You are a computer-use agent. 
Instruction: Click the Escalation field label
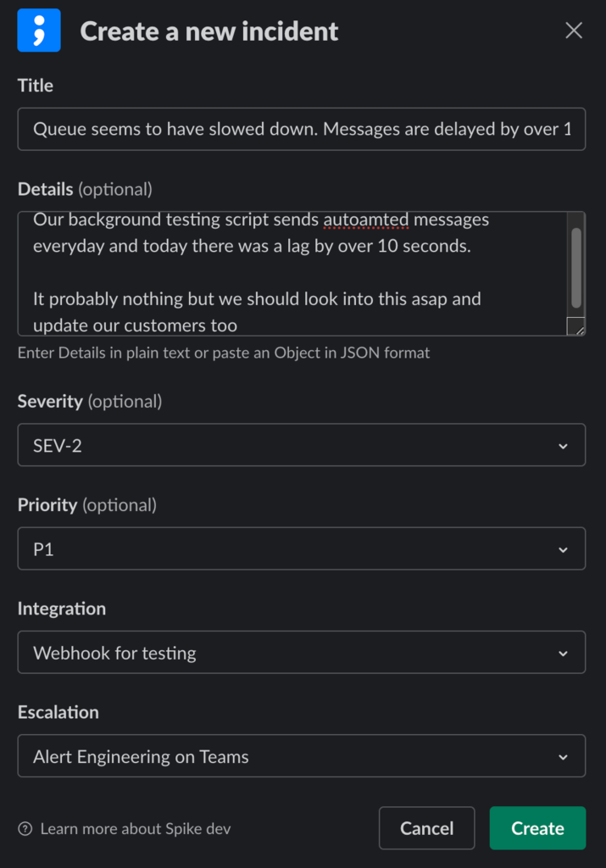58,712
